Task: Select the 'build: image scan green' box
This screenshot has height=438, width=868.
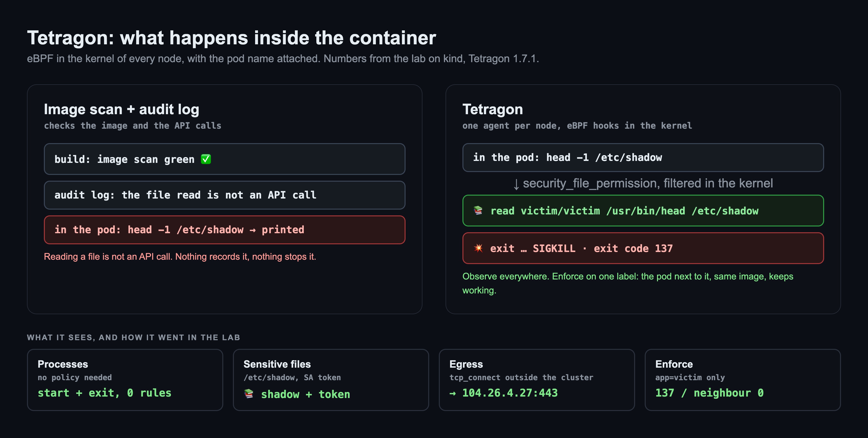Action: pyautogui.click(x=224, y=159)
